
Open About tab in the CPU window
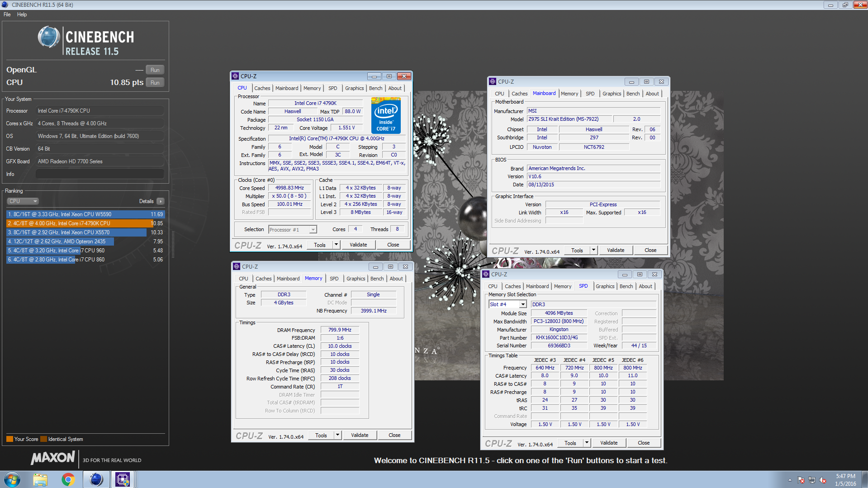coord(395,88)
